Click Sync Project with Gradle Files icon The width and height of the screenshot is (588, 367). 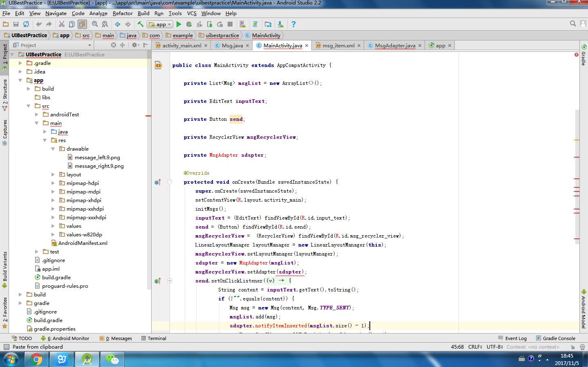pyautogui.click(x=255, y=24)
